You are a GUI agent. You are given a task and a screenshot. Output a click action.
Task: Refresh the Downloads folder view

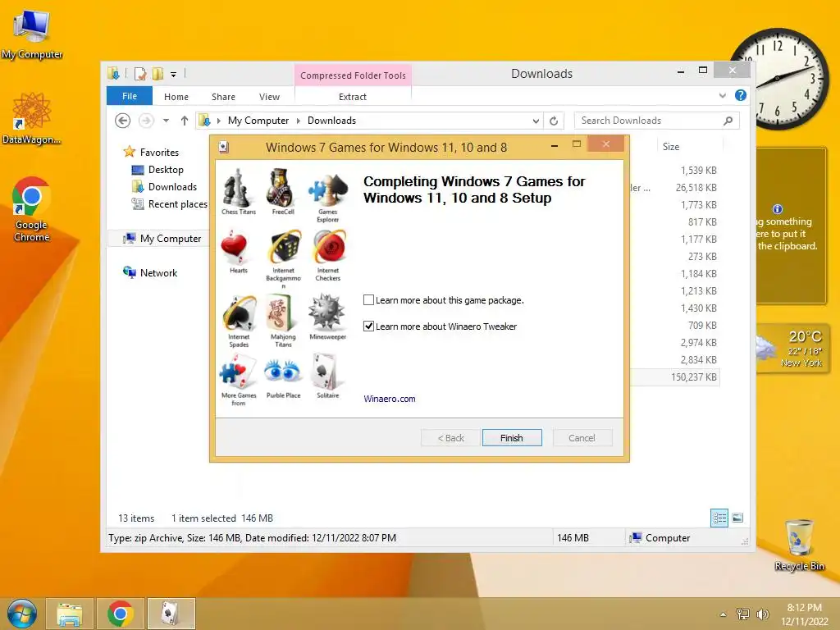click(x=554, y=121)
